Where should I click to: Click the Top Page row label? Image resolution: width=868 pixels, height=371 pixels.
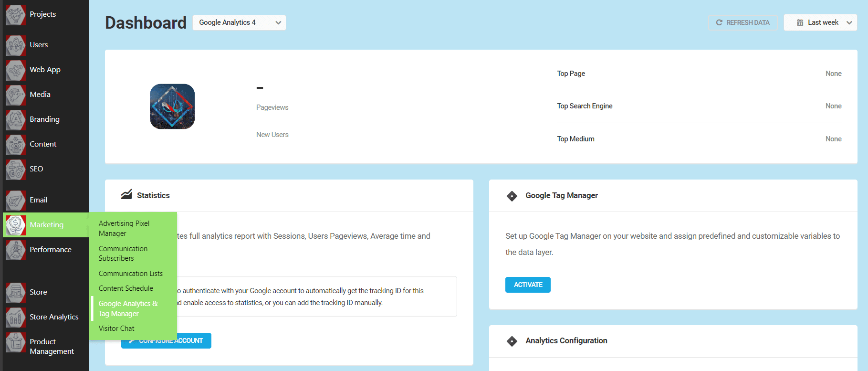(x=571, y=74)
